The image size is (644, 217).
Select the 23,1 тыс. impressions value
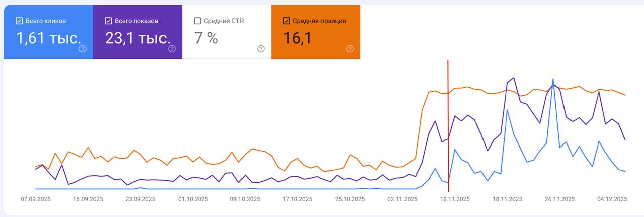click(137, 38)
